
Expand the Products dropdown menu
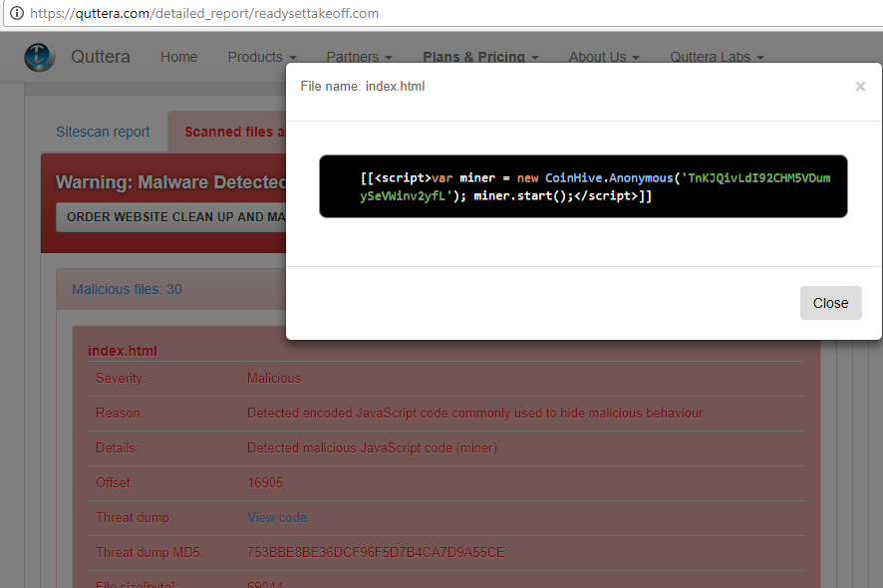click(x=261, y=57)
